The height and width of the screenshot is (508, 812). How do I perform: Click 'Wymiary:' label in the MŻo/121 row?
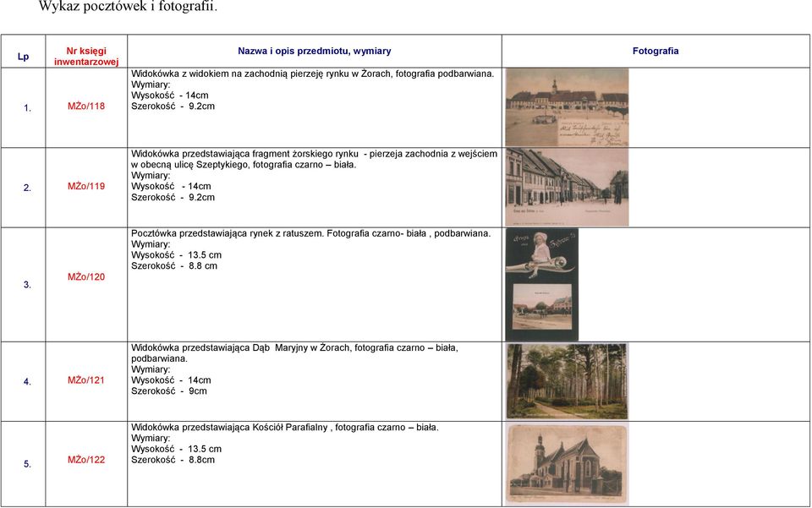[x=151, y=370]
